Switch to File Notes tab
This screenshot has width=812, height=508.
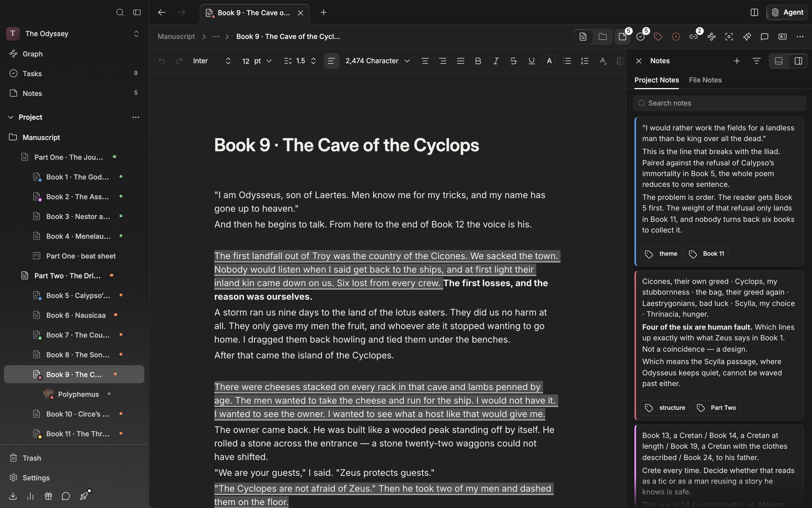click(x=705, y=80)
